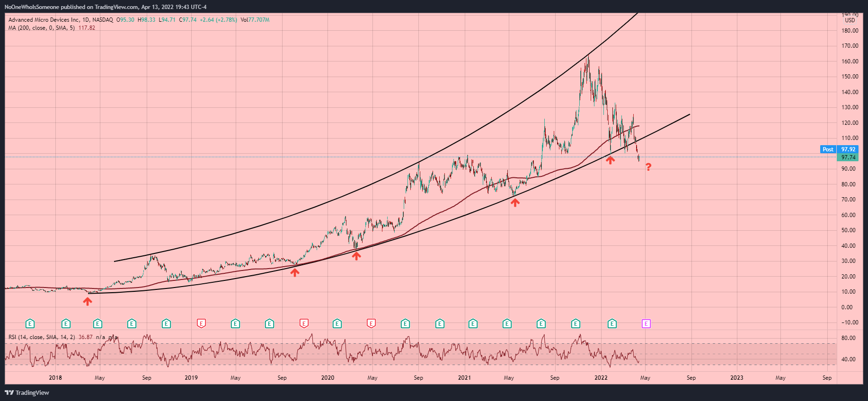Click the red earnings marker above May 2020
Screen dimensions: 868x401
pos(371,324)
